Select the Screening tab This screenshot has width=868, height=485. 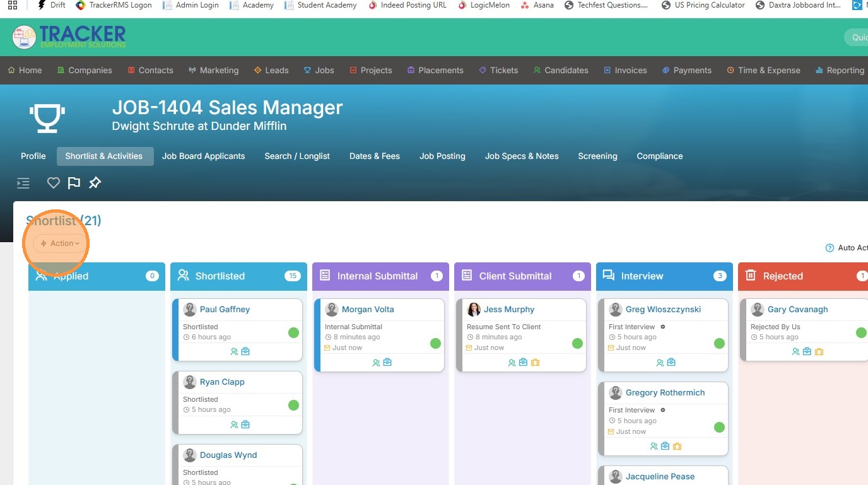(x=597, y=156)
